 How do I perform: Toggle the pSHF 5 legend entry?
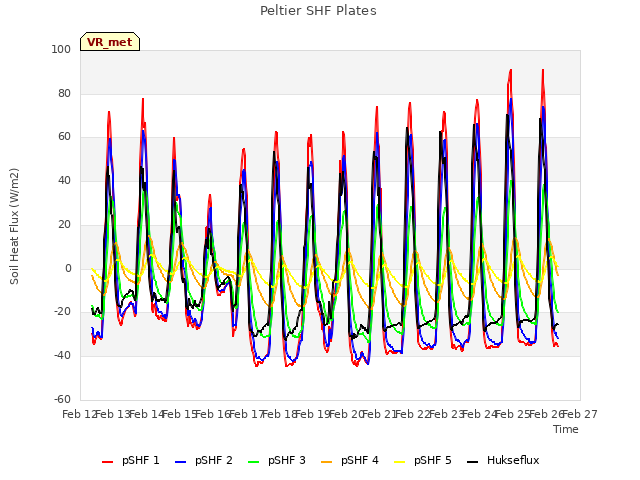423,460
